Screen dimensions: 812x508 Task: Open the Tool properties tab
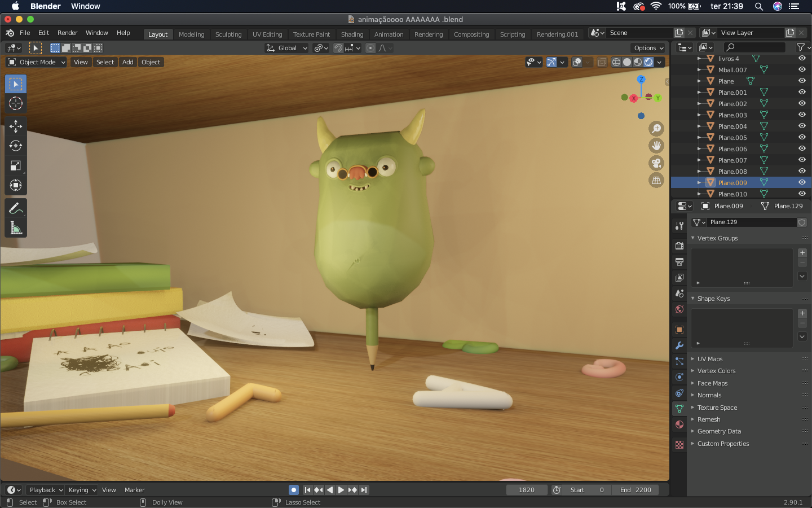tap(679, 225)
